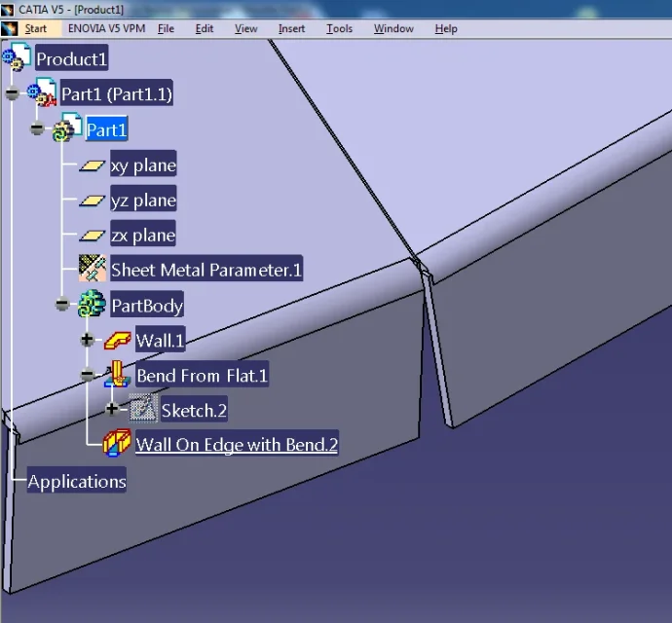Collapse the Part1 (Part1.1) node
Viewport: 672px width, 623px height.
click(x=12, y=92)
